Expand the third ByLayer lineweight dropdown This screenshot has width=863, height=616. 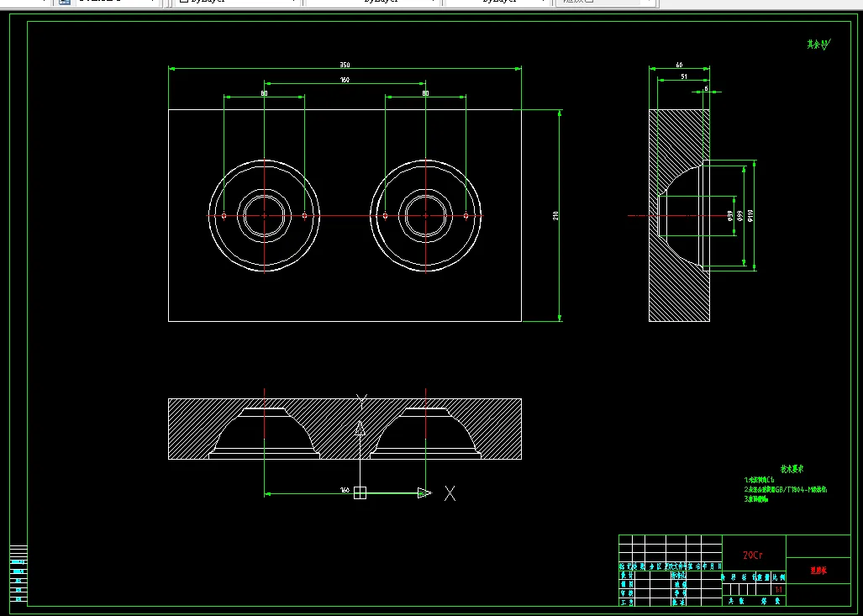coord(497,2)
